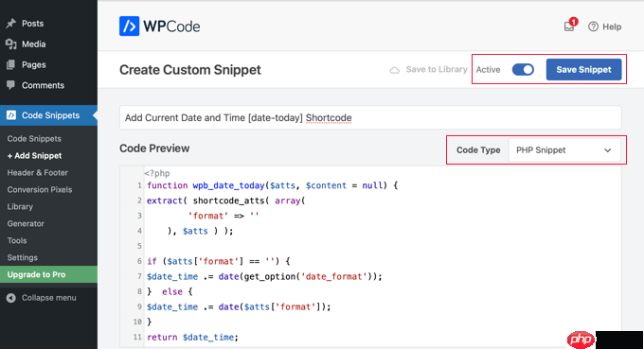Open the Help question mark icon
The width and height of the screenshot is (644, 349).
pos(593,26)
